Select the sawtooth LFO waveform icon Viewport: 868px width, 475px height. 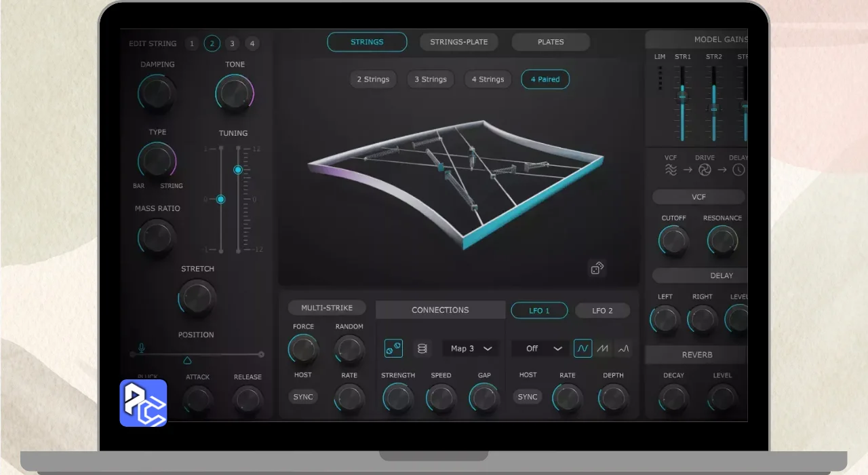[x=603, y=348]
